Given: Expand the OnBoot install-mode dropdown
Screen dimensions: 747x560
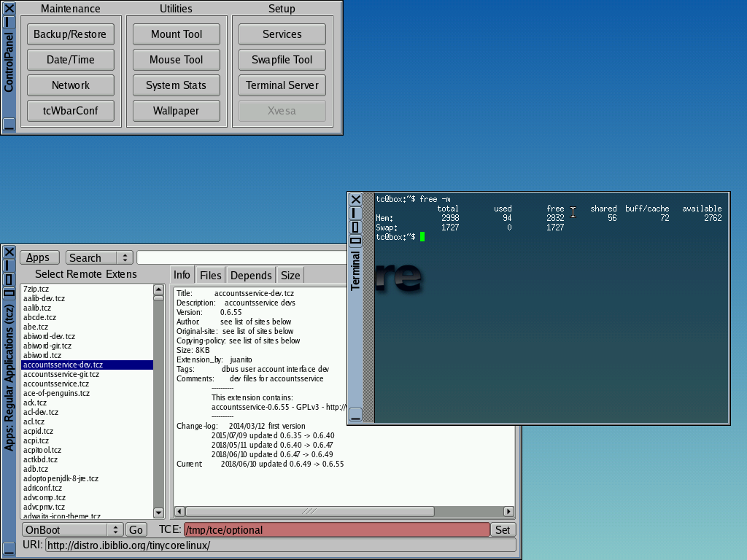Looking at the screenshot, I should [x=72, y=530].
